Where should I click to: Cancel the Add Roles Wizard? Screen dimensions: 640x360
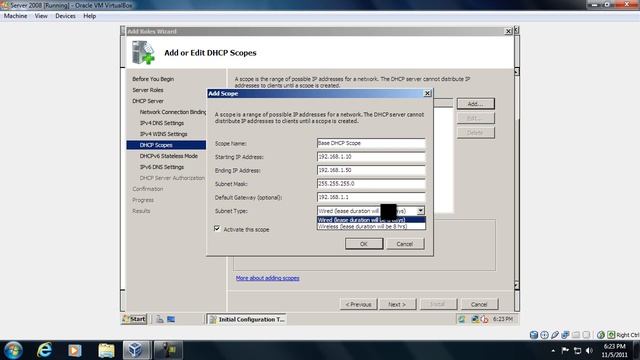pyautogui.click(x=479, y=304)
